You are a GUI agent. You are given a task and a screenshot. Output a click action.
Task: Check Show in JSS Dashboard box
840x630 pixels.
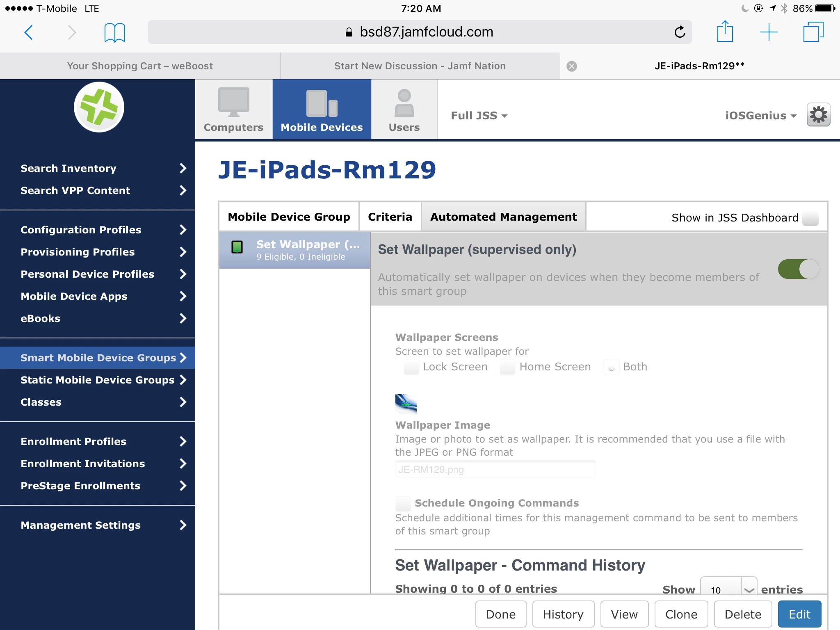pos(810,218)
